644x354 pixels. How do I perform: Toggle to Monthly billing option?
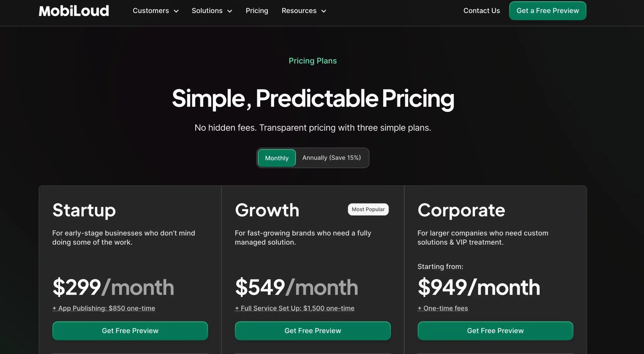click(277, 158)
